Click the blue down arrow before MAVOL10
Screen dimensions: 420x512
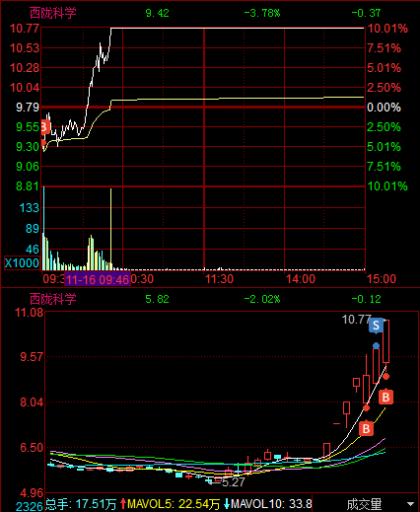[227, 504]
